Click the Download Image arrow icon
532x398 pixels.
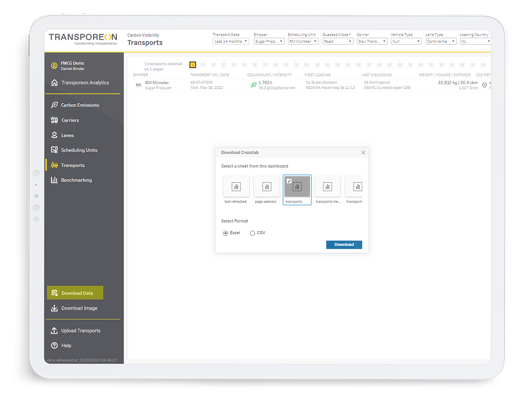pos(54,308)
